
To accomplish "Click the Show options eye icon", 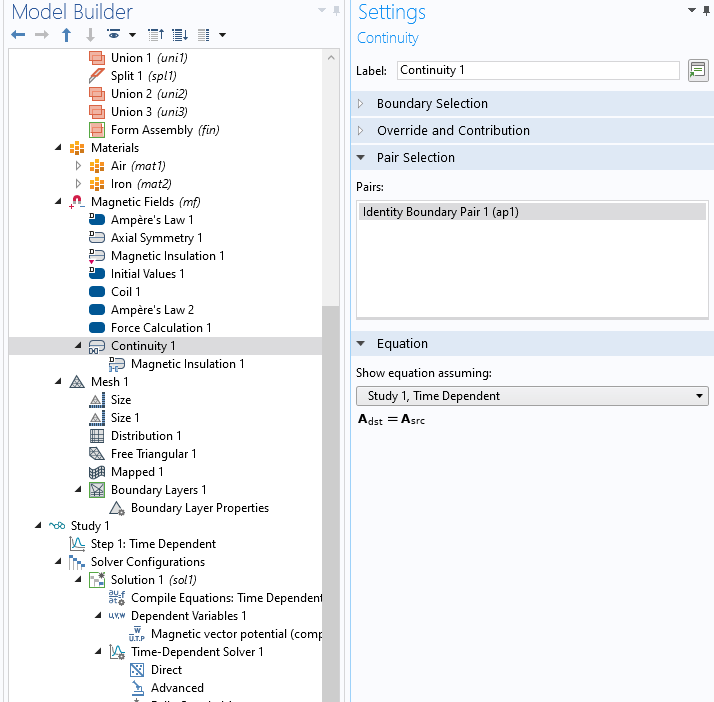I will [114, 35].
